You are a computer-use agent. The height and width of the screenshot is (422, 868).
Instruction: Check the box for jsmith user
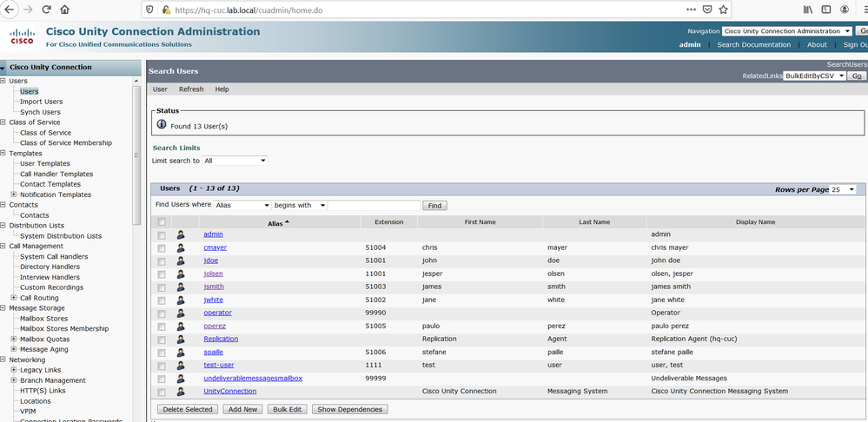(x=162, y=287)
